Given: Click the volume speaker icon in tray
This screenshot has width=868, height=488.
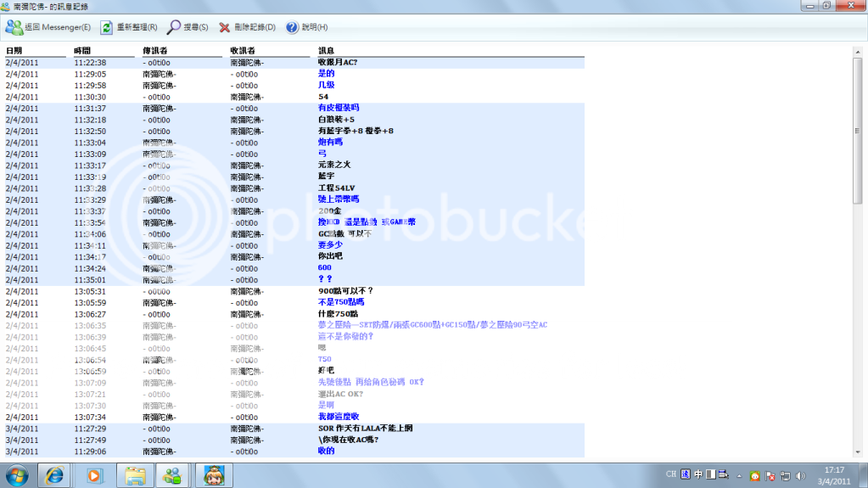Looking at the screenshot, I should [799, 474].
